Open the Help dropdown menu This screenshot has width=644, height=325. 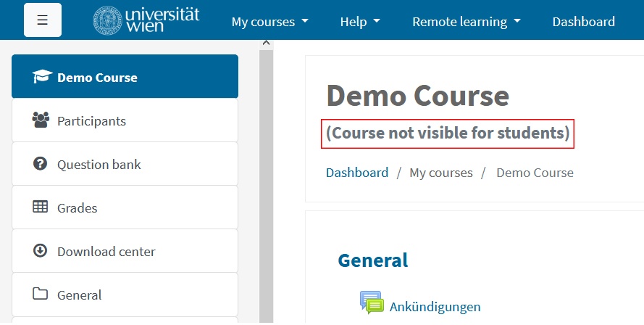[x=360, y=21]
